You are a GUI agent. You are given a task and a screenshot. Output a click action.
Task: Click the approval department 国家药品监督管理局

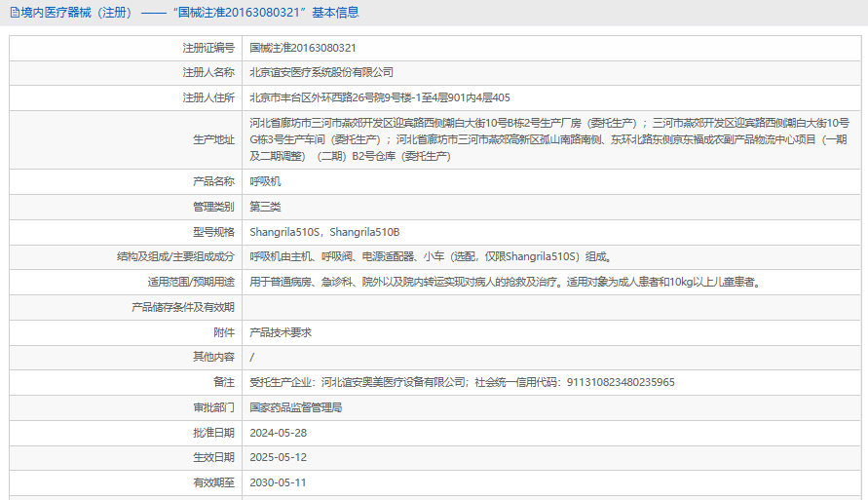tap(296, 407)
